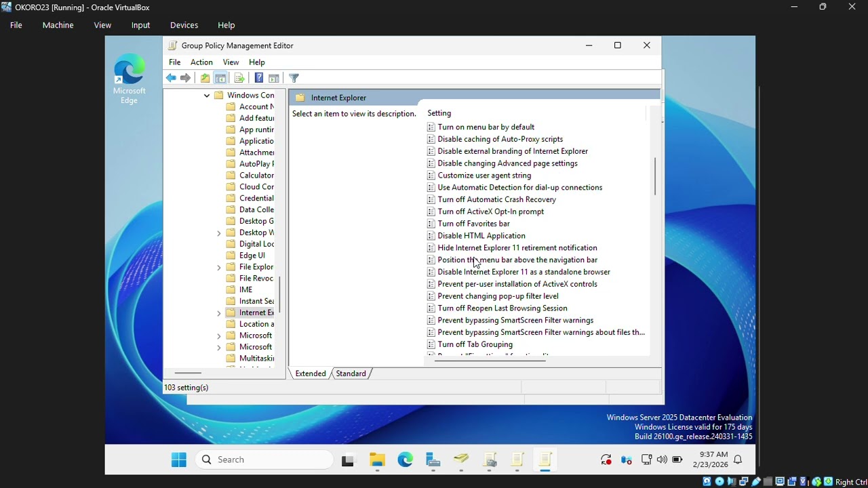Viewport: 868px width, 488px height.
Task: Open Server Manager from the taskbar
Action: point(433,460)
